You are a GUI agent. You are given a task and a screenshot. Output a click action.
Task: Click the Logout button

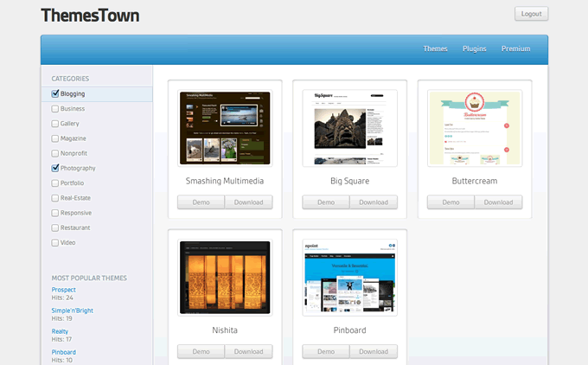click(x=532, y=14)
